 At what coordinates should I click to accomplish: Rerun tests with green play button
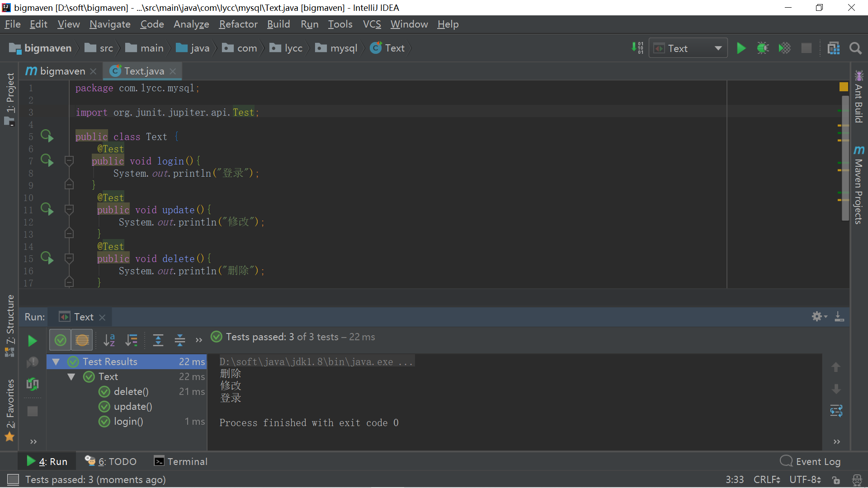tap(32, 341)
